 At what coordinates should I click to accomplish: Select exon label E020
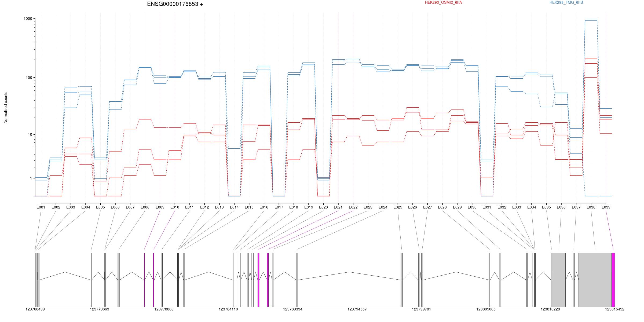pos(323,207)
